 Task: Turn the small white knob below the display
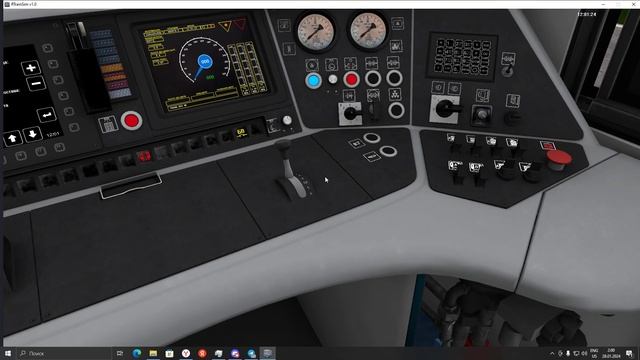click(x=287, y=120)
